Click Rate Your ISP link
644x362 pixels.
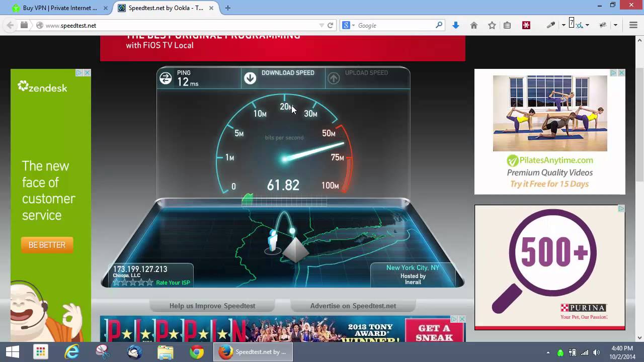173,283
